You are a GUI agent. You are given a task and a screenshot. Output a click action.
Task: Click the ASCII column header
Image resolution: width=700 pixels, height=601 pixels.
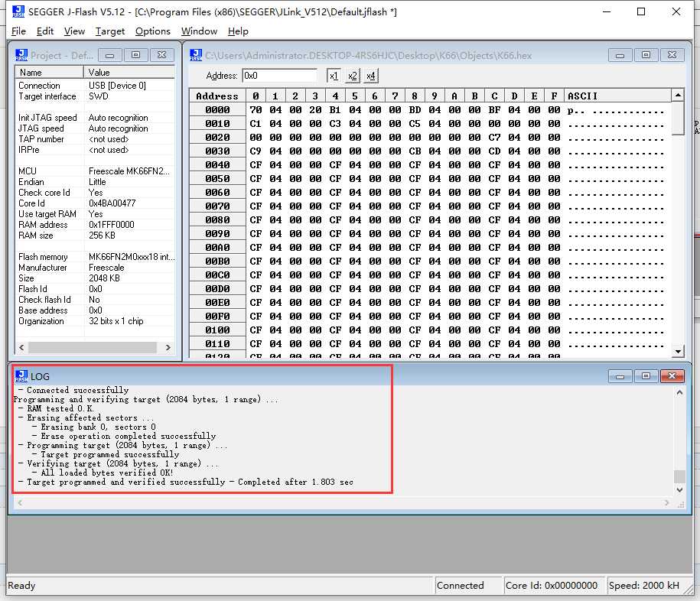tap(617, 96)
